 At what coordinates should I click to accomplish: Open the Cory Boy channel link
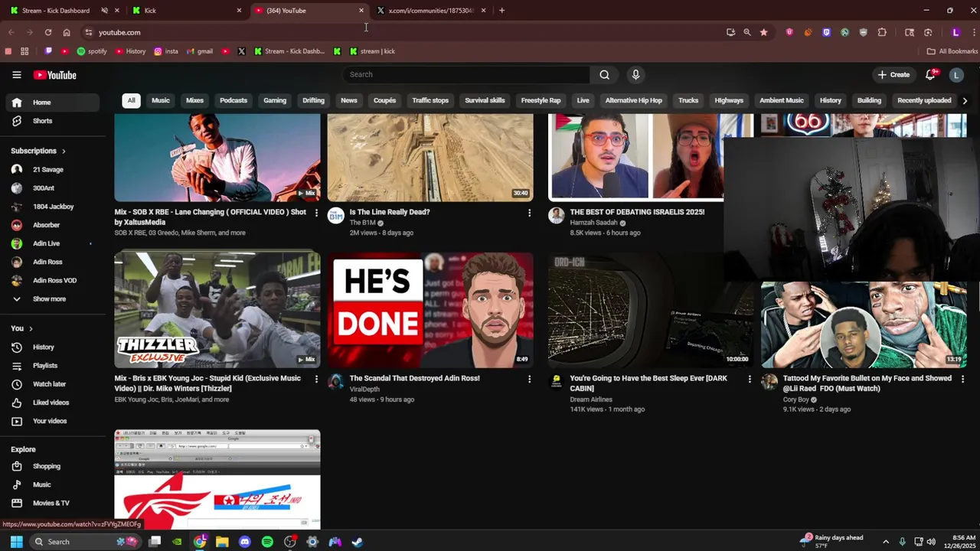coord(795,399)
